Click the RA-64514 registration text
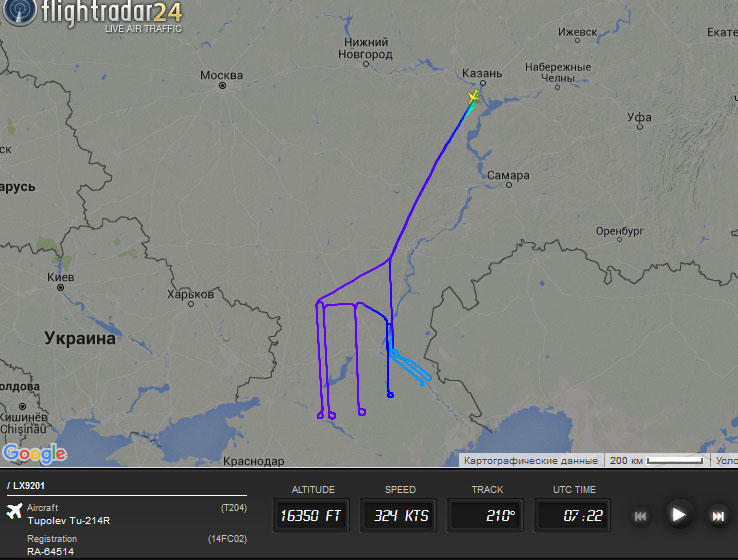 50,552
